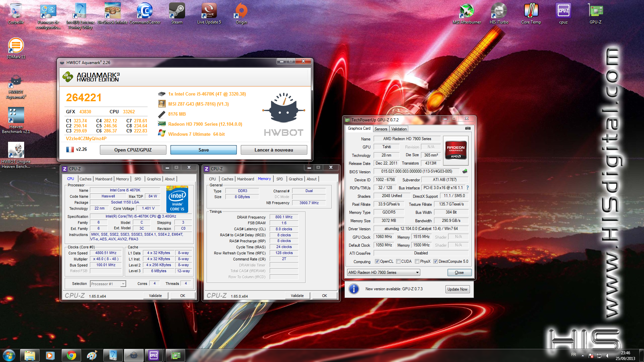Open HWBOT Unigine Heaven Bench shortcut

click(16, 155)
